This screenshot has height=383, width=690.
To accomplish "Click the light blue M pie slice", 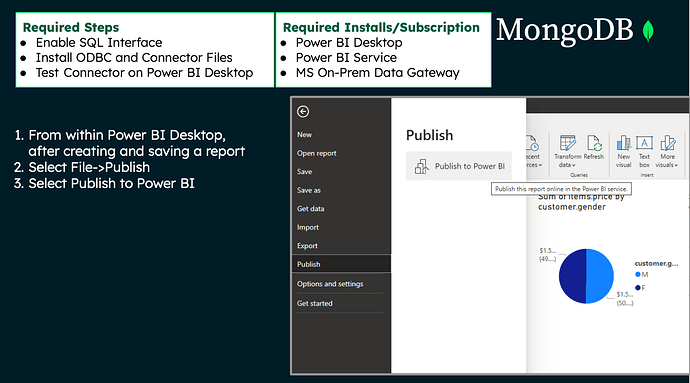I will 600,275.
